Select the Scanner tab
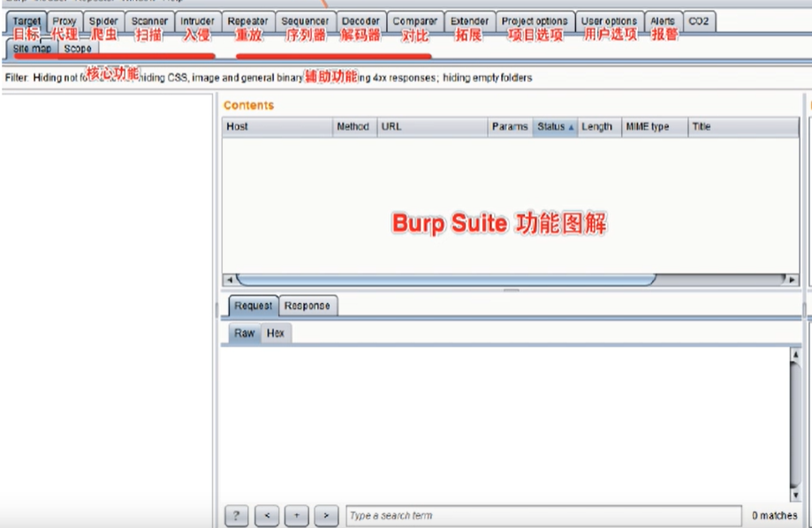 [149, 21]
